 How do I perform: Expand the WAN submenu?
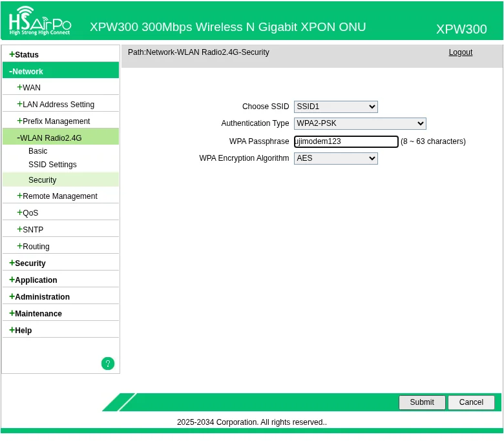28,88
